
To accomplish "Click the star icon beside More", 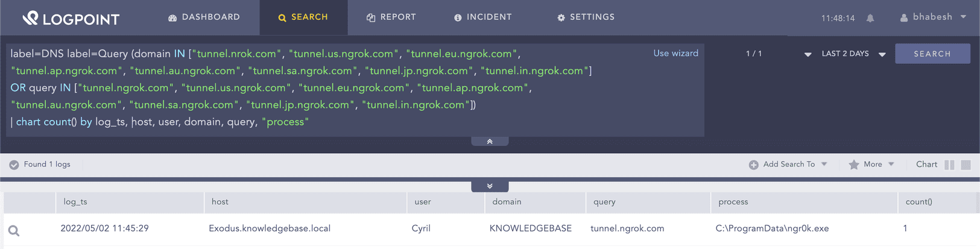I will pos(853,165).
